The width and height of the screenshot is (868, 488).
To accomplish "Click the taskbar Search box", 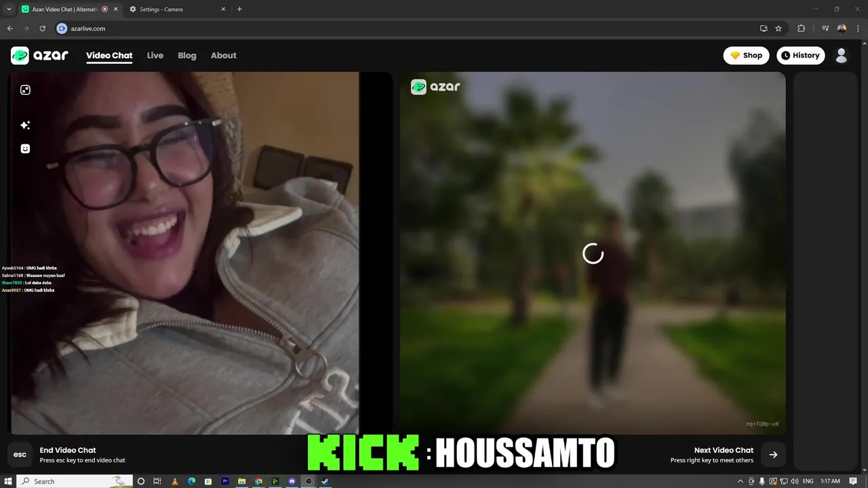I will 75,481.
